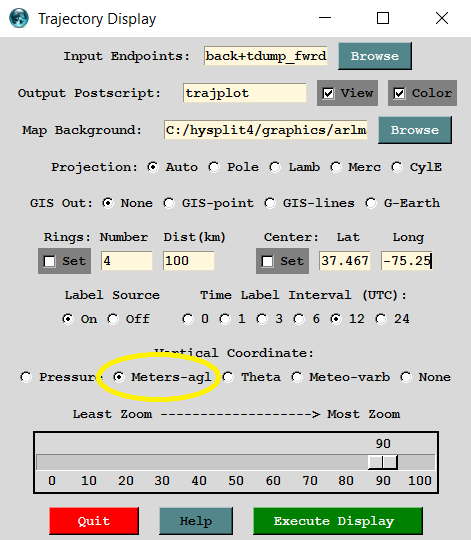Image resolution: width=471 pixels, height=540 pixels.
Task: Toggle the View checkbox
Action: pos(347,93)
